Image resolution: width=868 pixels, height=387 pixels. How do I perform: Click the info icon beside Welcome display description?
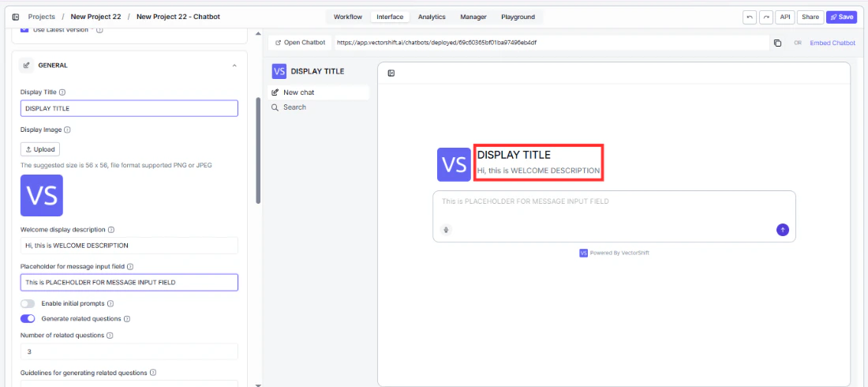[110, 230]
